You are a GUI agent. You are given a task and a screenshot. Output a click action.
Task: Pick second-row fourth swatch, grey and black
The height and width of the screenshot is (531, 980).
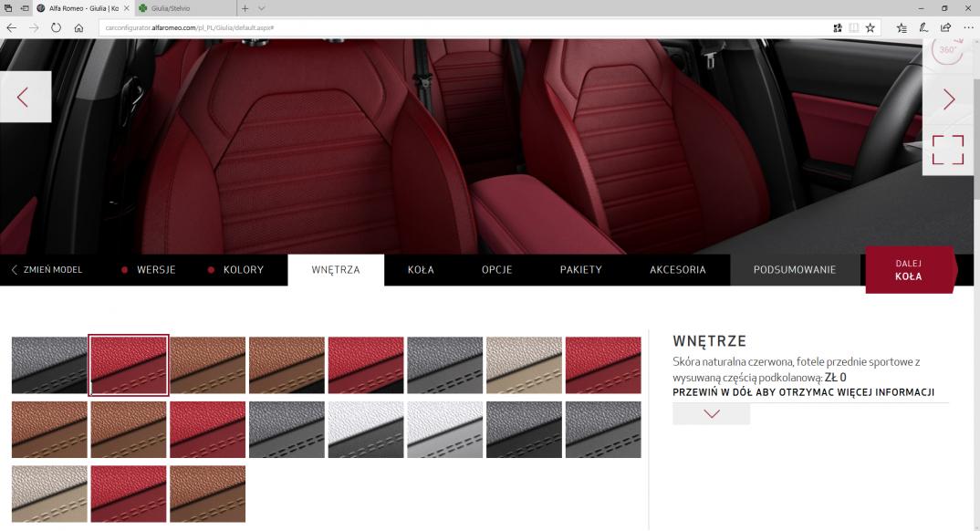coord(287,430)
